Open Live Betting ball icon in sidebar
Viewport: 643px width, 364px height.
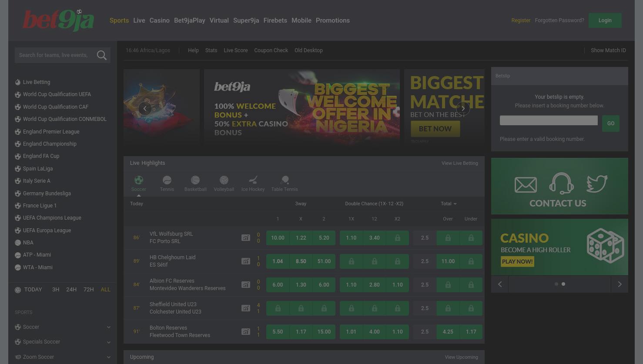[x=18, y=82]
